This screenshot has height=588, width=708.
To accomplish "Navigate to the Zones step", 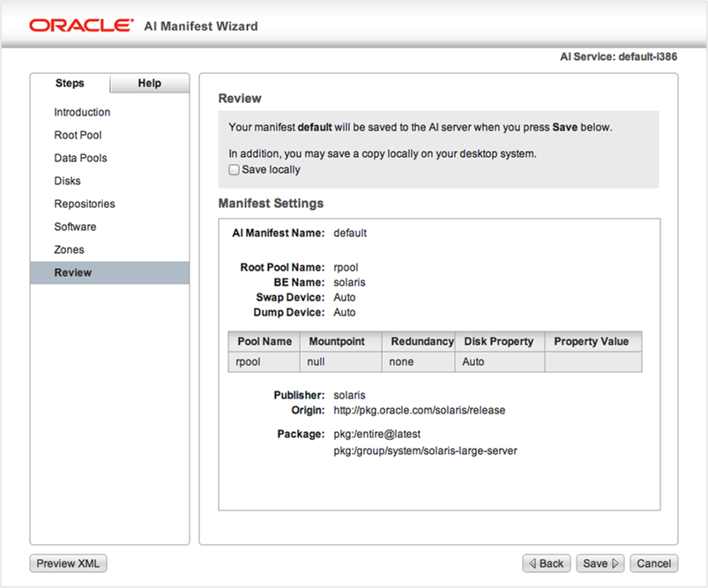I will pos(68,249).
